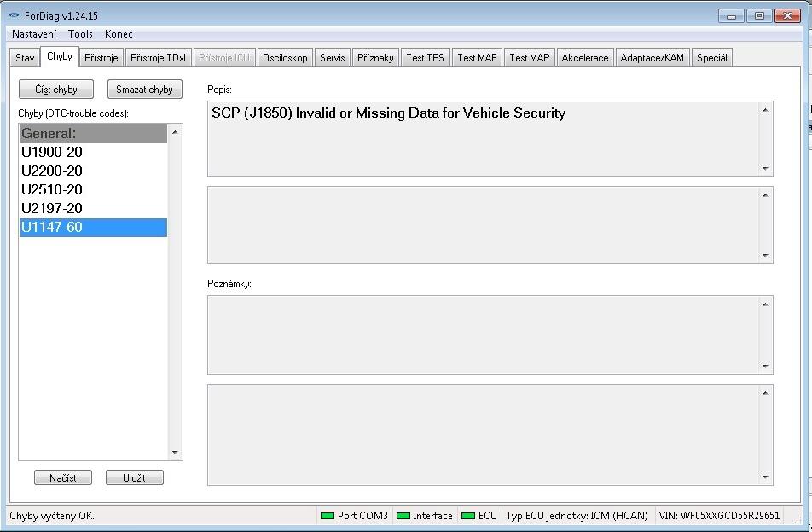The height and width of the screenshot is (532, 812).
Task: Switch to the Stav tab
Action: click(x=25, y=58)
